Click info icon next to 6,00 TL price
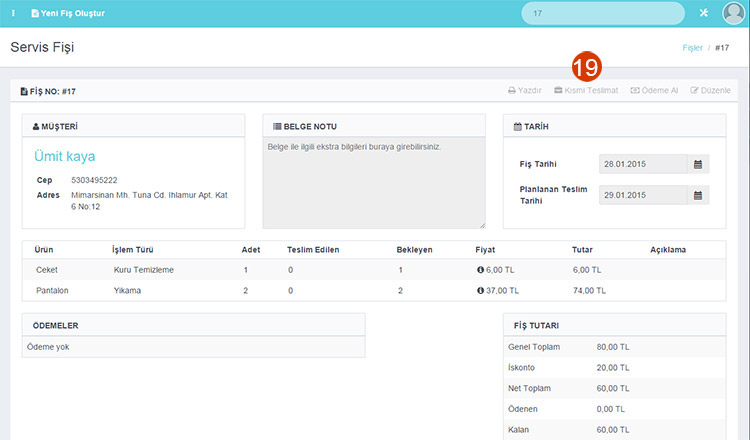The width and height of the screenshot is (750, 440). coord(480,270)
